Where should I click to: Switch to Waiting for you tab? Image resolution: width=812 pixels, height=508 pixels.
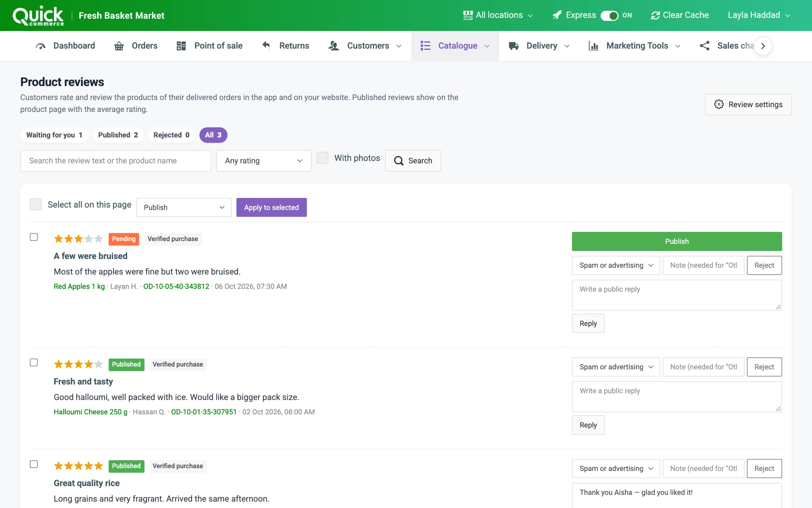pos(54,135)
